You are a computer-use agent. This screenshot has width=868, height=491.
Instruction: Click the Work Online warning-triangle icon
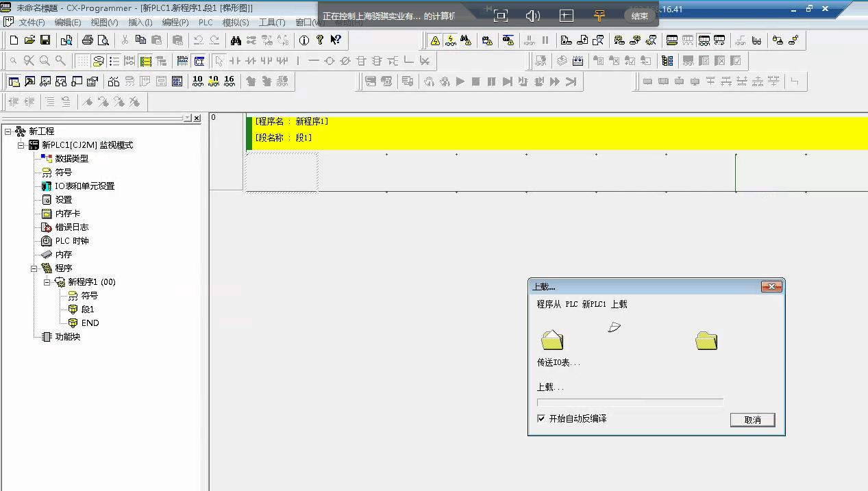(434, 40)
